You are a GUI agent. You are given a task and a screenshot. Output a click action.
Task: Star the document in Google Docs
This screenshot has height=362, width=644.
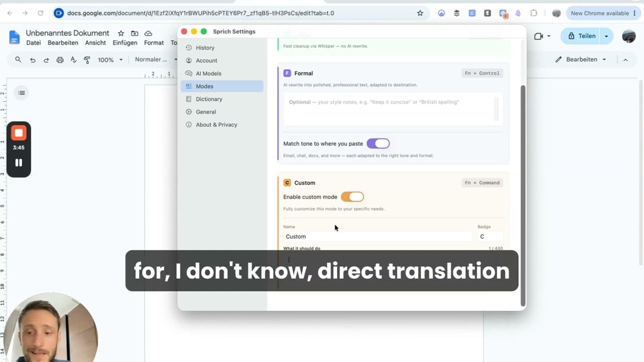point(121,33)
